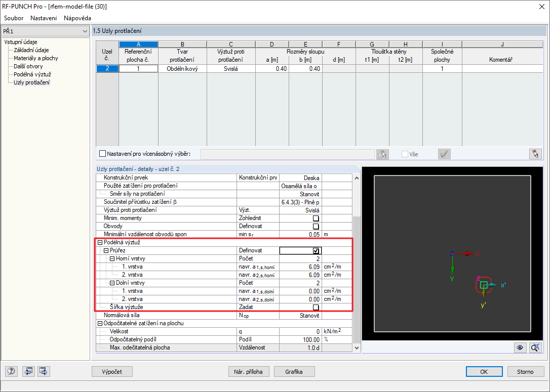This screenshot has height=392, width=550.
Task: Select Podélná výztuž in the navigator
Action: [32, 74]
